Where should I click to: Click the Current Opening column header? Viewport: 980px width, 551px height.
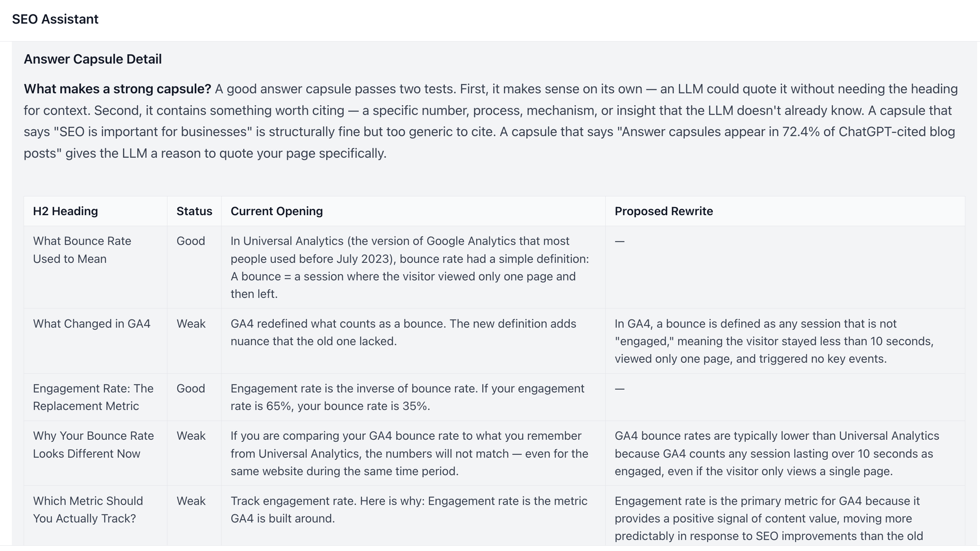(277, 211)
